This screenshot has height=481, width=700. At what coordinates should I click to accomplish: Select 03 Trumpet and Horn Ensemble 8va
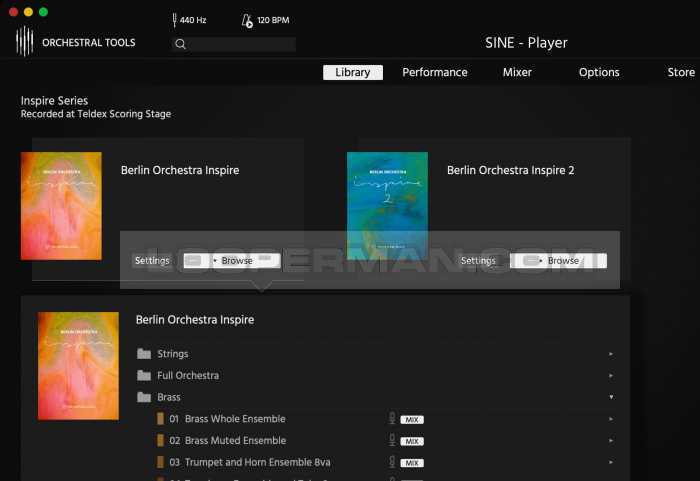[x=250, y=462]
